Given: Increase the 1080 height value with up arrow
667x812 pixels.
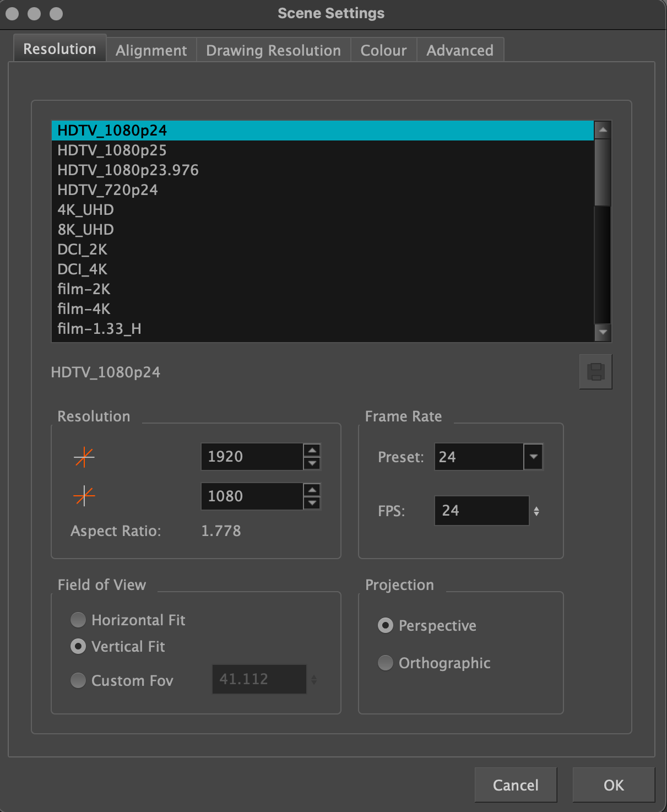Looking at the screenshot, I should (x=312, y=490).
